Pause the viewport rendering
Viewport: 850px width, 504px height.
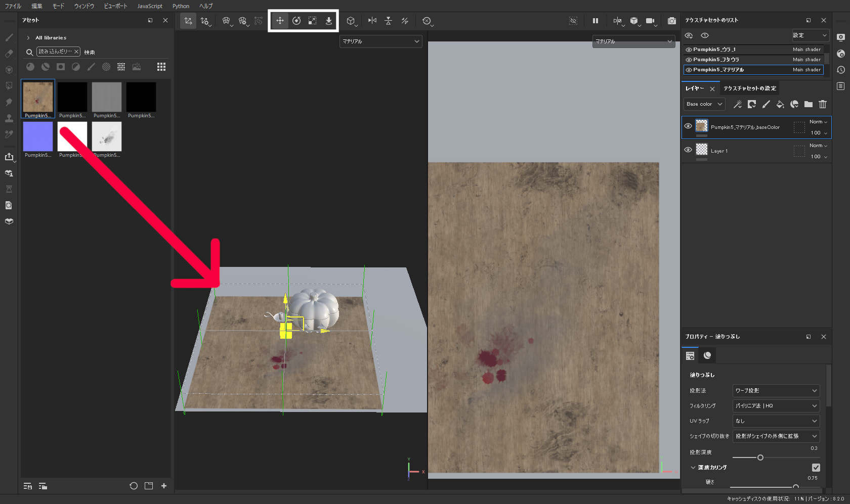596,21
